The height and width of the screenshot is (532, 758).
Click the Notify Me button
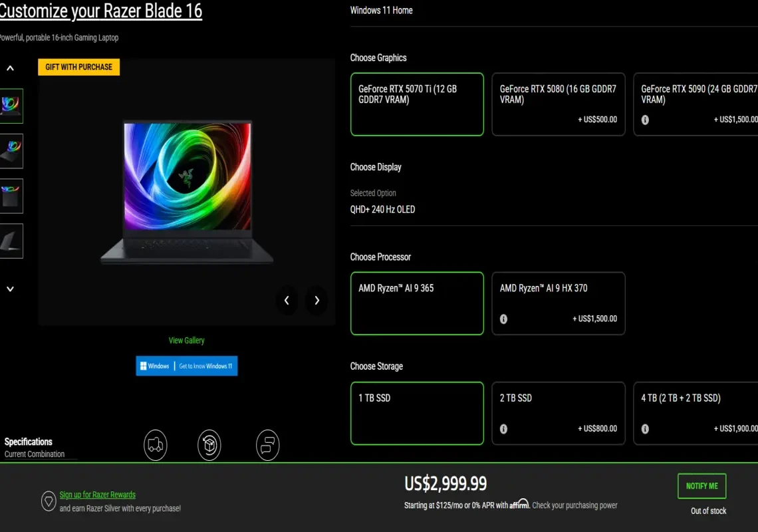coord(702,486)
